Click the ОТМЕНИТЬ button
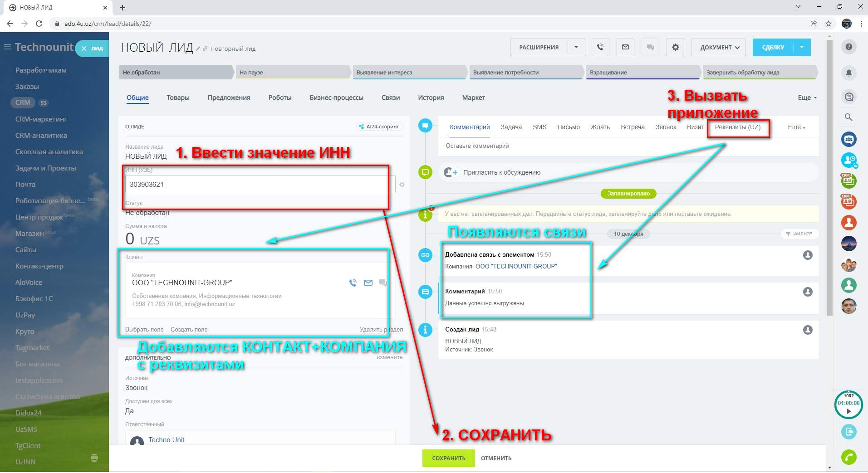868x473 pixels. coord(496,458)
